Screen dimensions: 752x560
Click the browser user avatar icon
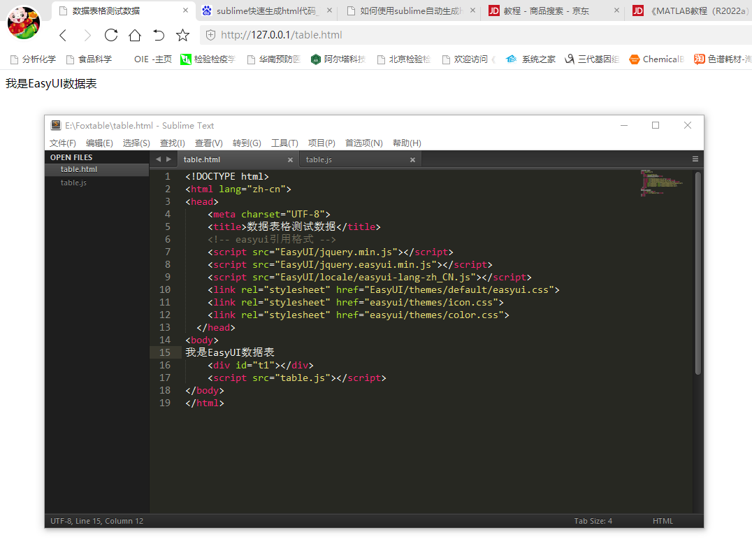pos(24,22)
